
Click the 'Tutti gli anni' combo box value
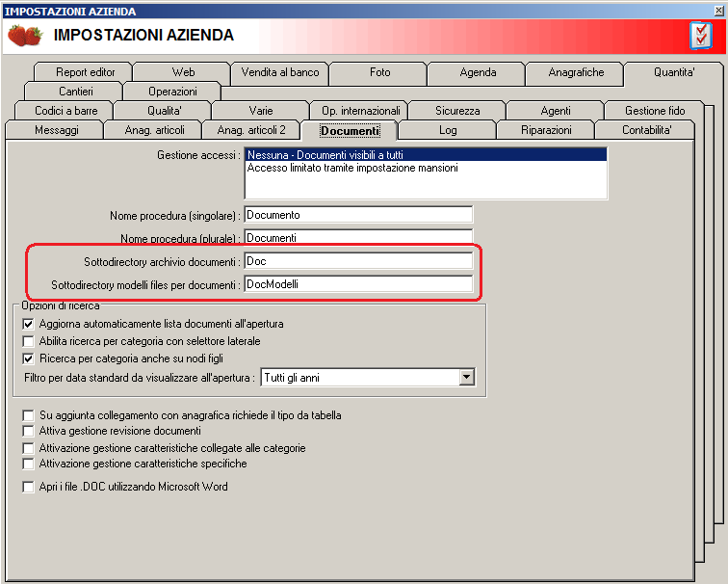(360, 378)
